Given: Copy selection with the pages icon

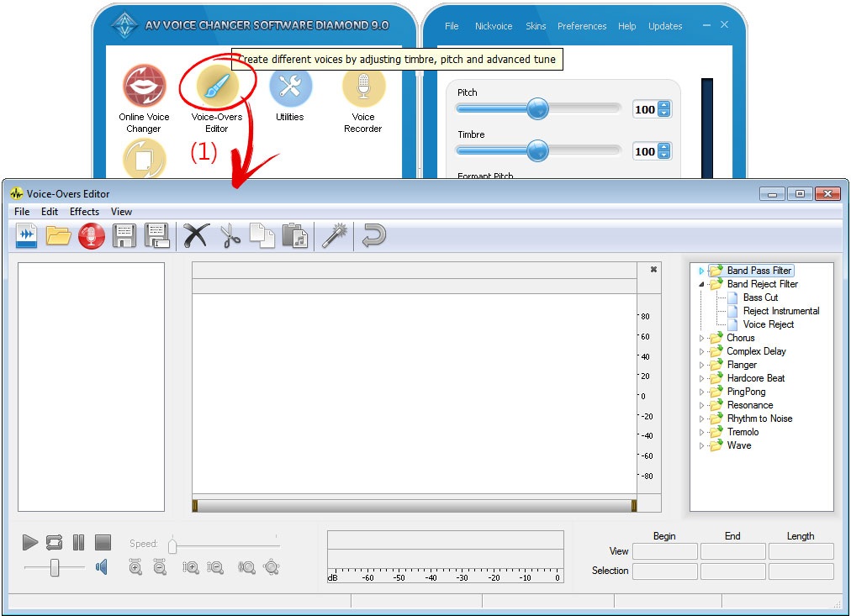Looking at the screenshot, I should point(262,236).
